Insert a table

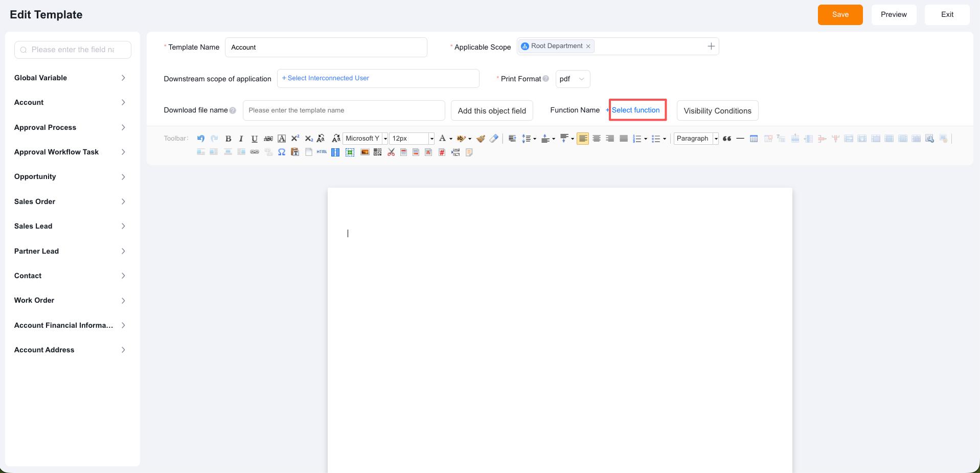coord(754,139)
